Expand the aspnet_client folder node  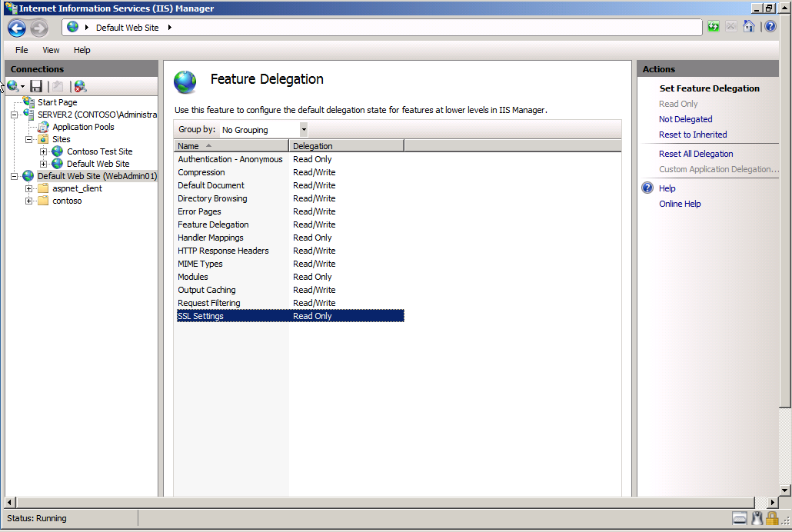(28, 188)
